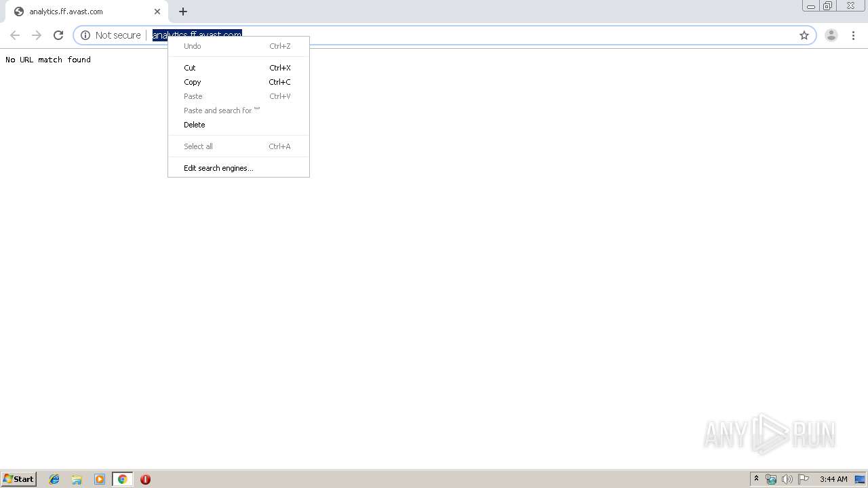Click the grayed Select all entry
868x488 pixels.
(x=238, y=146)
